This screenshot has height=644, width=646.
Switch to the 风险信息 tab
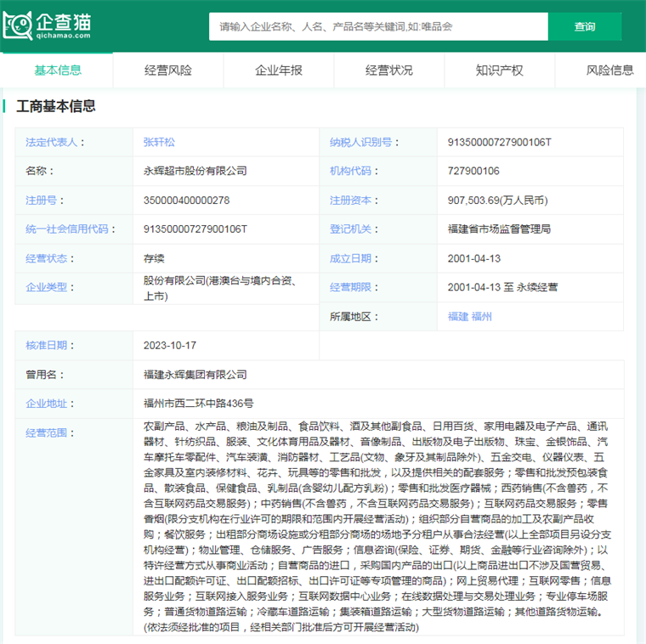coord(609,71)
